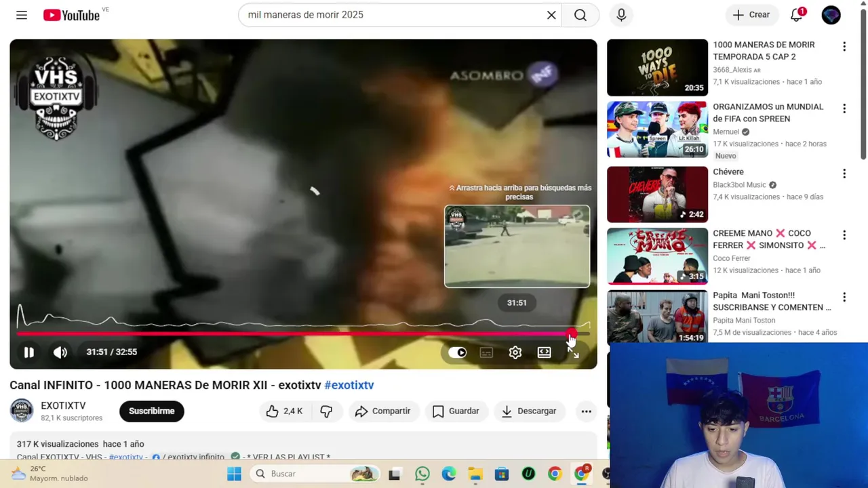Open the notifications bell
The width and height of the screenshot is (868, 488).
click(797, 15)
